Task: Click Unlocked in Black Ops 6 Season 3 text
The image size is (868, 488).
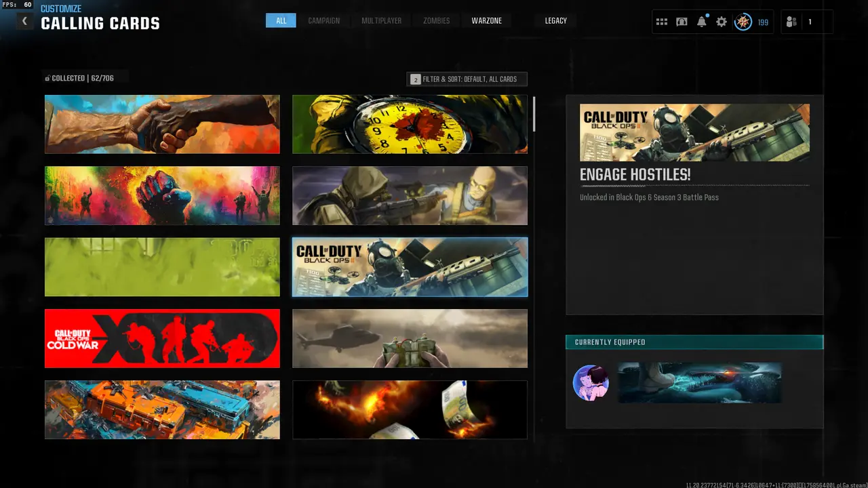Action: (x=649, y=197)
